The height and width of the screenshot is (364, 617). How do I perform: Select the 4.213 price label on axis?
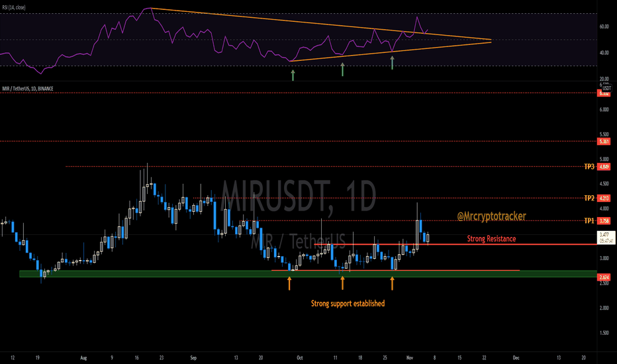point(604,199)
